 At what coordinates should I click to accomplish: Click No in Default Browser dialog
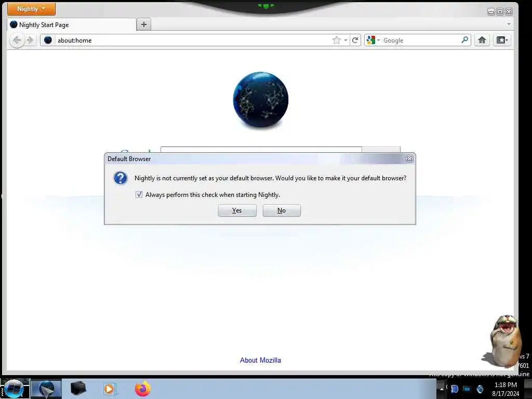tap(282, 210)
